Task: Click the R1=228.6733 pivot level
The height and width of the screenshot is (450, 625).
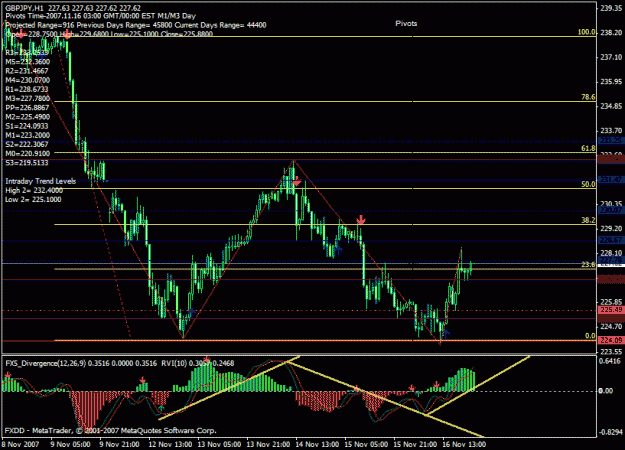Action: coord(27,89)
